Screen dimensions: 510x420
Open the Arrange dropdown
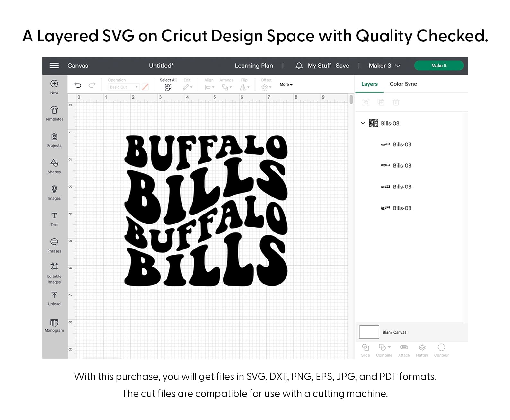(227, 87)
